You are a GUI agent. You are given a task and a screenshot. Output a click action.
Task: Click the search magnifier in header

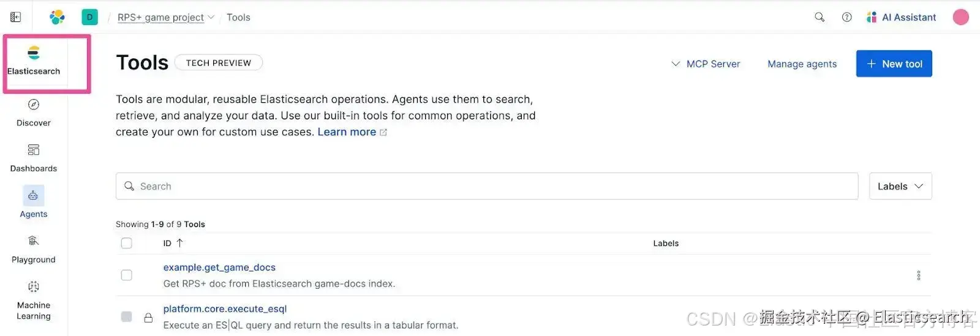pos(819,17)
